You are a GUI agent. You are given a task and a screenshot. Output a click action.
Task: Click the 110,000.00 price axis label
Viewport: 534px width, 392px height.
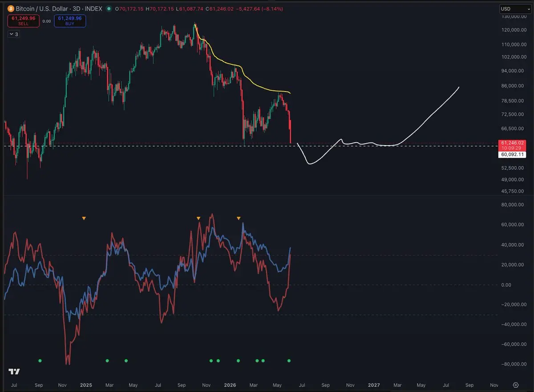click(x=514, y=44)
